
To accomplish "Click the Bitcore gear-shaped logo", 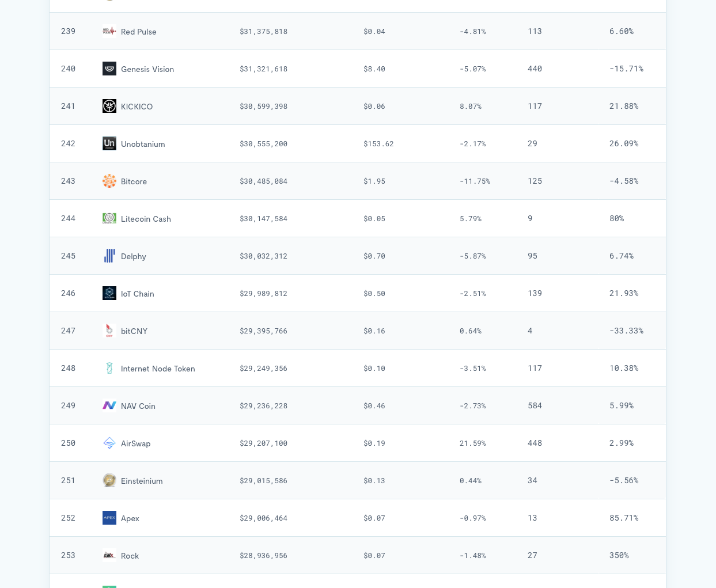I will (x=109, y=181).
